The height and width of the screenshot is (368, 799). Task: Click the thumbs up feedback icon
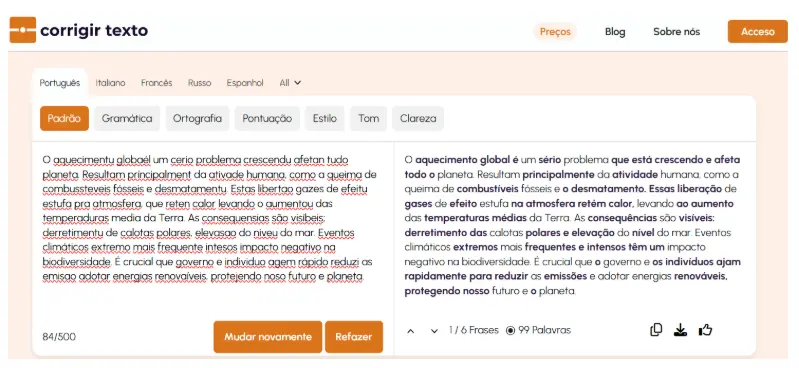click(705, 330)
